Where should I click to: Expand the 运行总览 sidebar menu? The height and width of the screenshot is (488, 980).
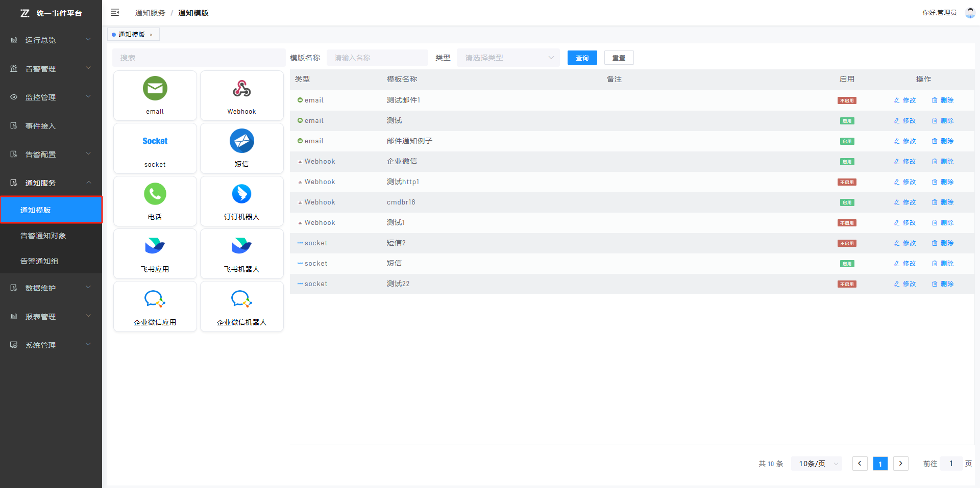pos(51,40)
